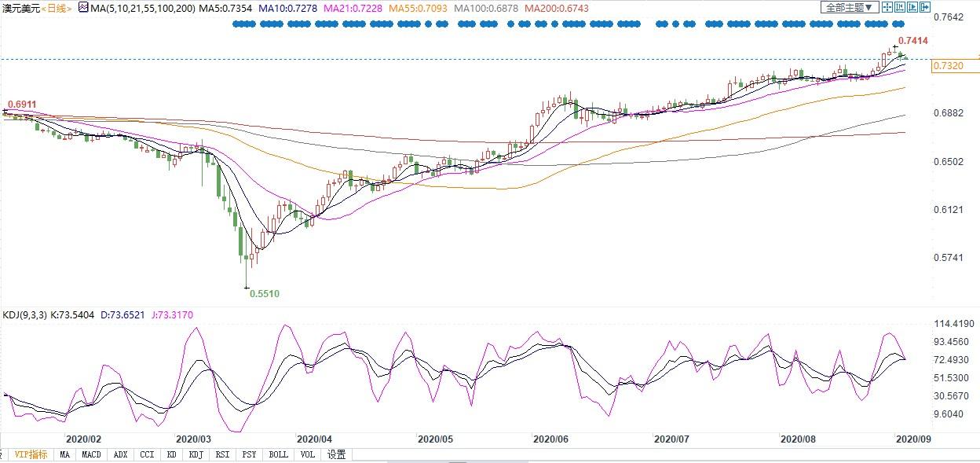Click the 0.6121 price axis value
Viewport: 980px width, 463px height.
coord(947,209)
